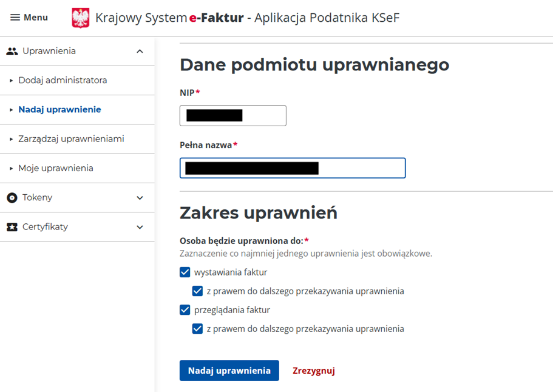Click the Uprawnienia people icon
The image size is (553, 392).
coord(12,52)
